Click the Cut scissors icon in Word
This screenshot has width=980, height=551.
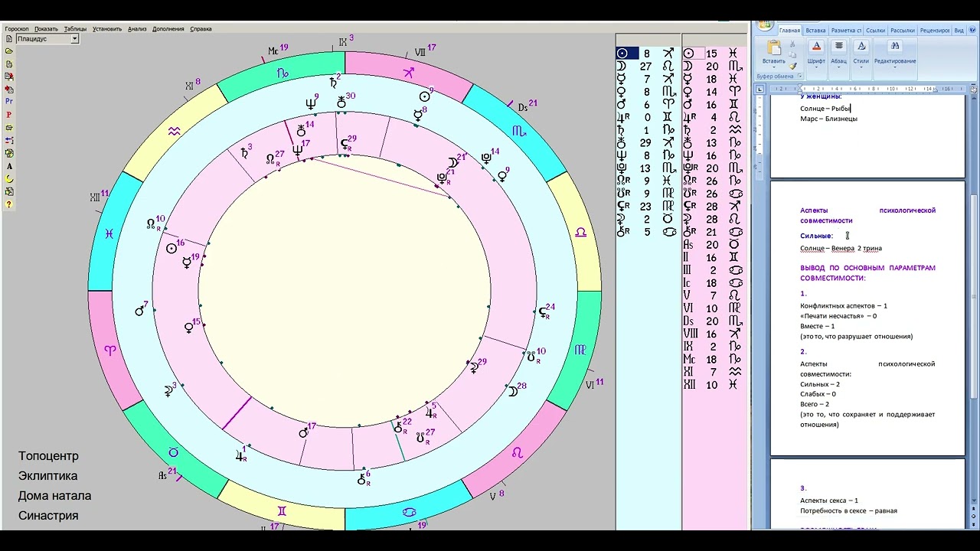pyautogui.click(x=792, y=44)
